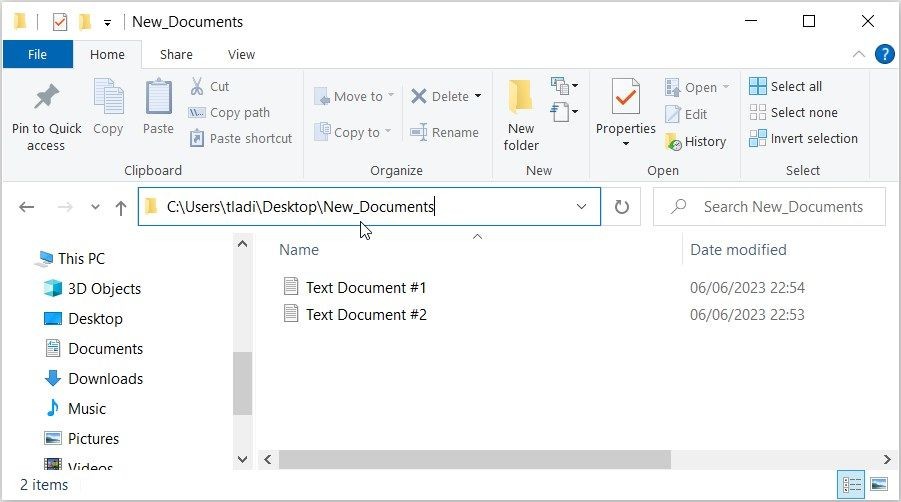Open recent locations dropdown arrow

tap(95, 207)
